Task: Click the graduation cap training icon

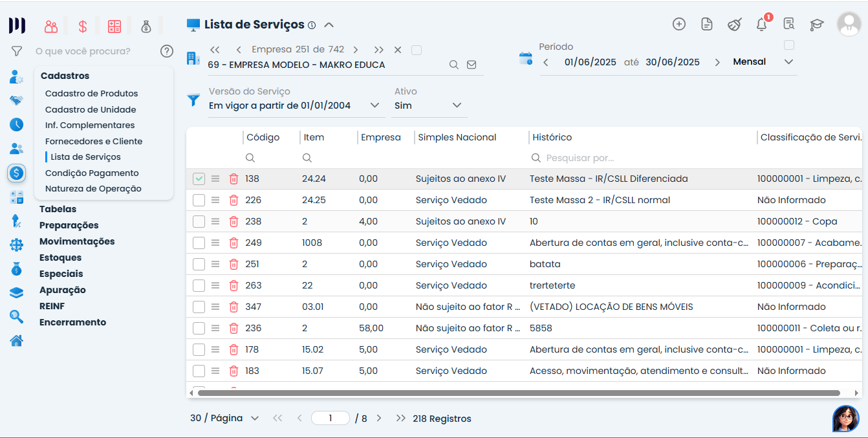Action: 816,25
